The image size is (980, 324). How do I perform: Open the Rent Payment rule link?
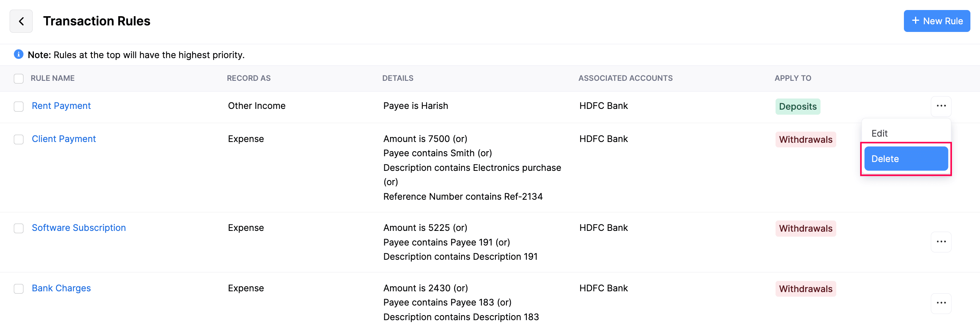[61, 106]
